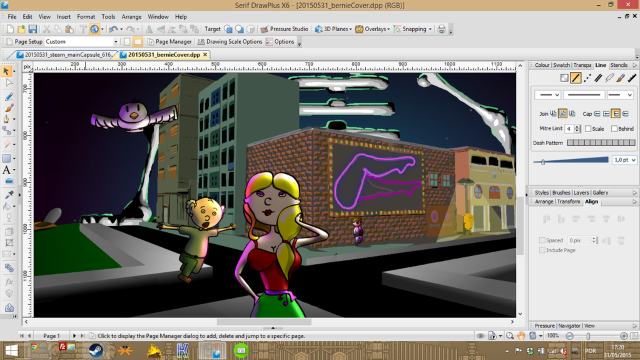Click the Page Manager button
640x360 pixels.
click(169, 42)
